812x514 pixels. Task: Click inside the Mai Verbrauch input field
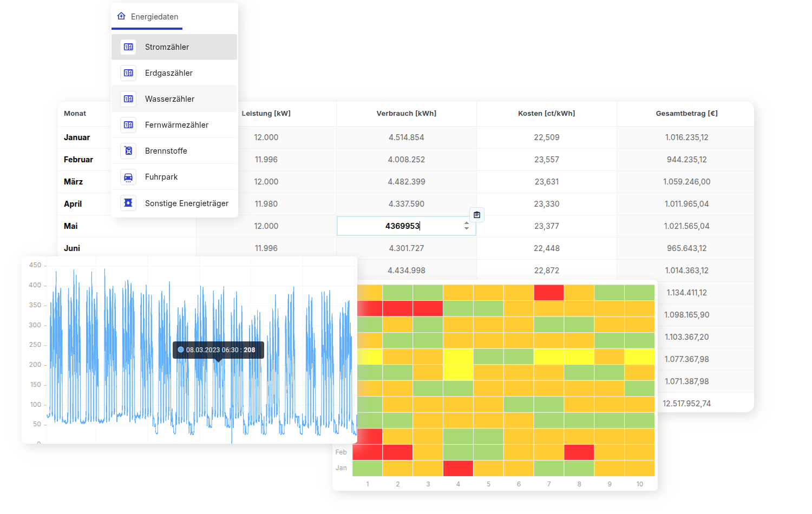tap(403, 226)
